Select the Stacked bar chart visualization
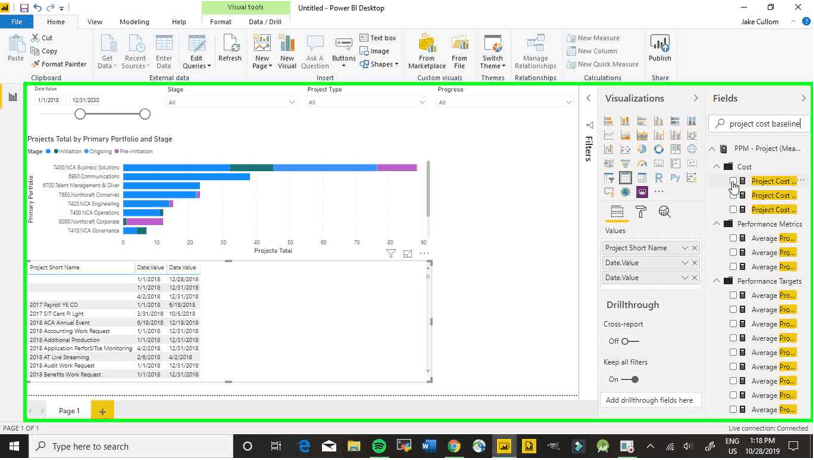This screenshot has height=460, width=814. click(608, 121)
